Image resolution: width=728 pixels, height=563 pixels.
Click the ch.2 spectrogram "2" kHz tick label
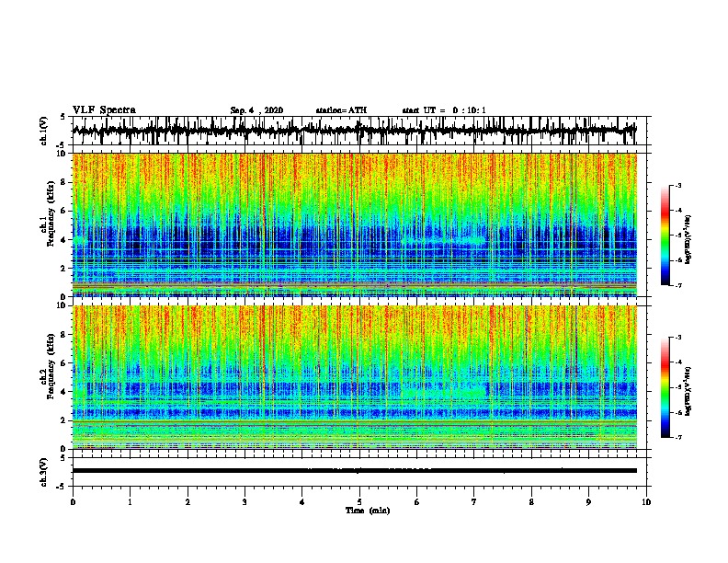coord(63,420)
